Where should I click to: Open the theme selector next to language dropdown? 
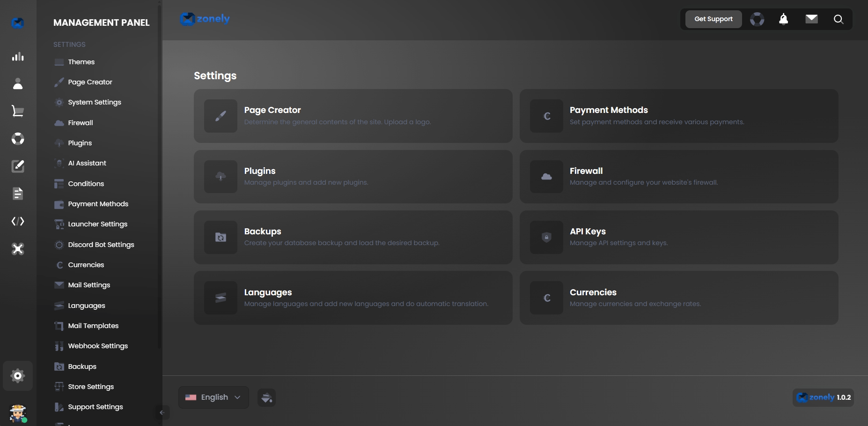(x=266, y=397)
